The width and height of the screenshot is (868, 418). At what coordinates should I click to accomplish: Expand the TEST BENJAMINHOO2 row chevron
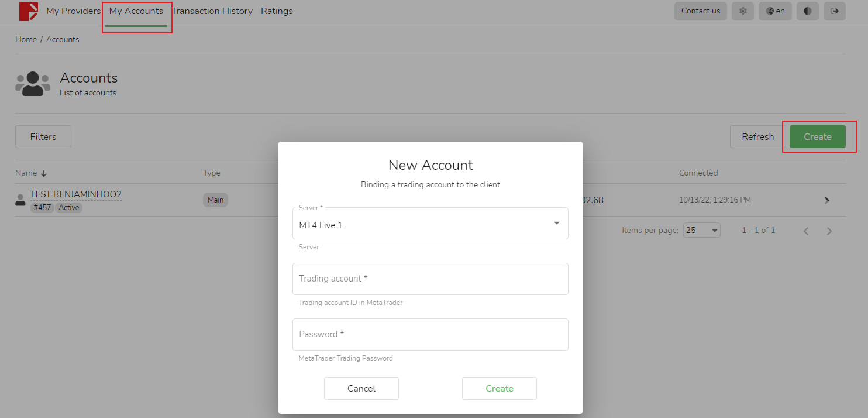click(x=827, y=200)
